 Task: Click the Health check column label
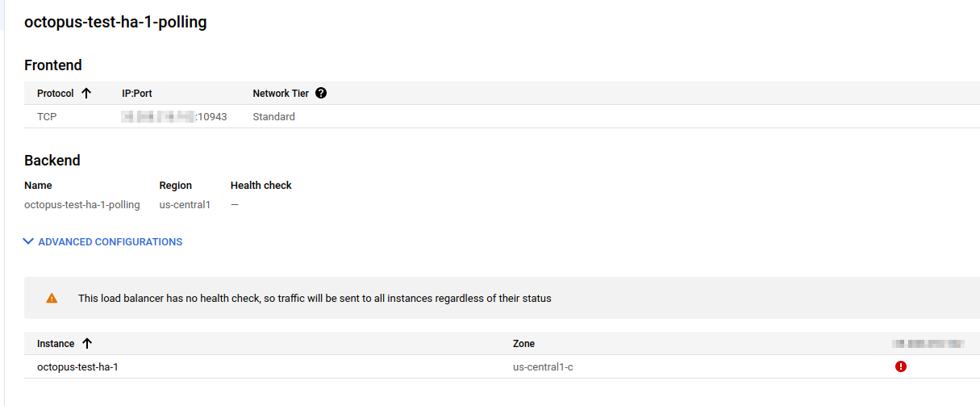pyautogui.click(x=261, y=186)
